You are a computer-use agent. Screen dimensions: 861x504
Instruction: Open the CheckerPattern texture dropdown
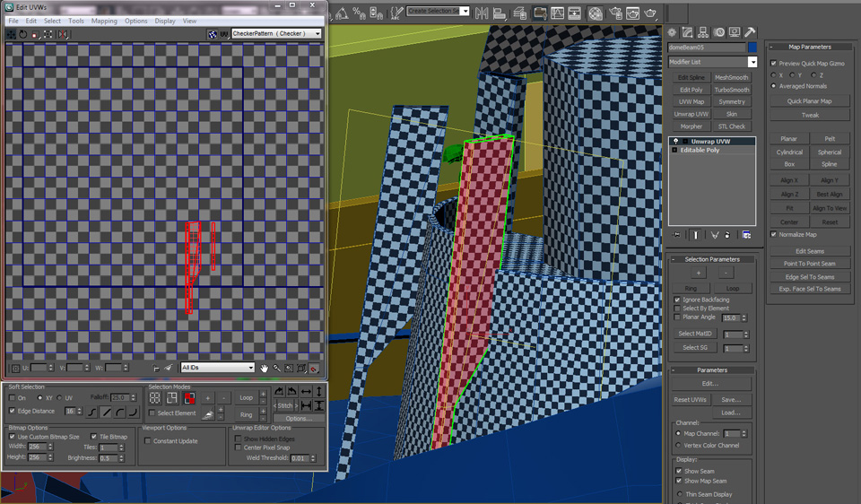tap(276, 34)
